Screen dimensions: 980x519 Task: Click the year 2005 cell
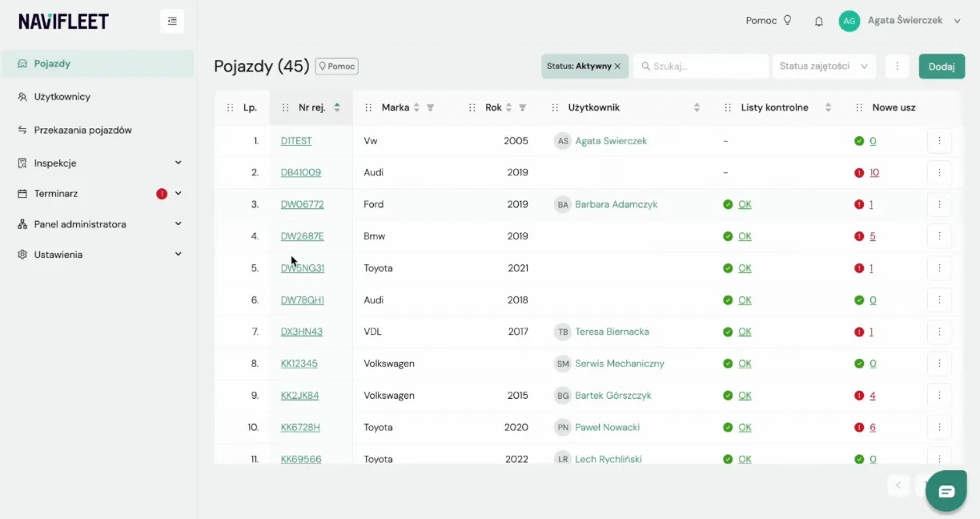coord(516,141)
